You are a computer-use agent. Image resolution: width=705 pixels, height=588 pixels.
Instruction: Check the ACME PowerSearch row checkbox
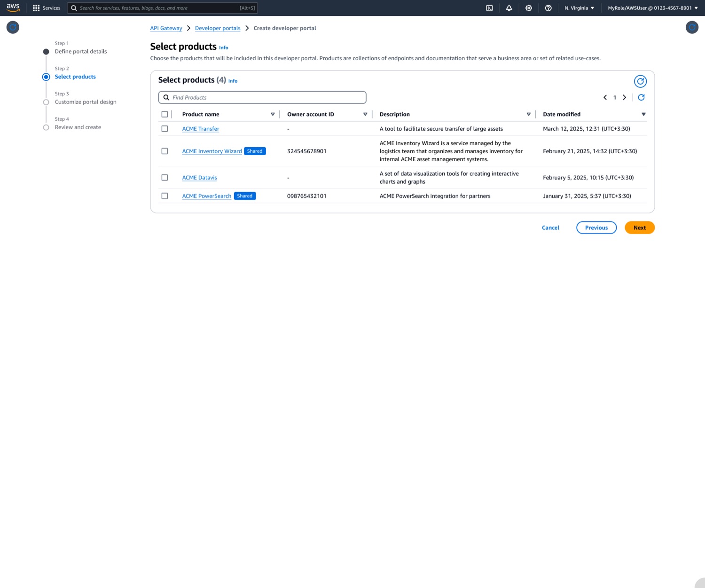pyautogui.click(x=164, y=196)
